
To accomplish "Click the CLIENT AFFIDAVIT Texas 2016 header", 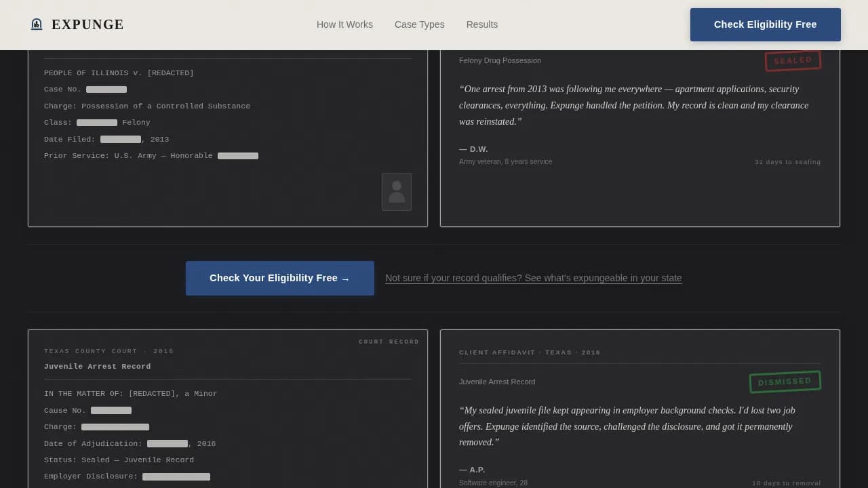I will [x=530, y=352].
